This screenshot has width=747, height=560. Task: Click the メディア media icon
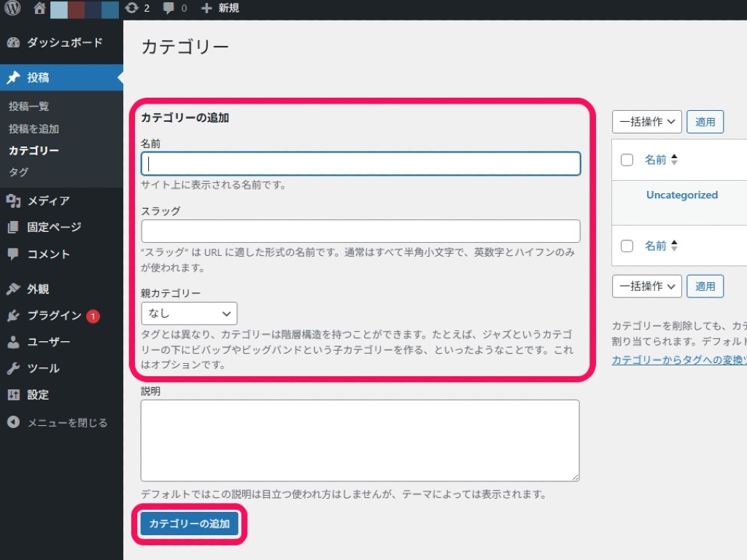[13, 201]
